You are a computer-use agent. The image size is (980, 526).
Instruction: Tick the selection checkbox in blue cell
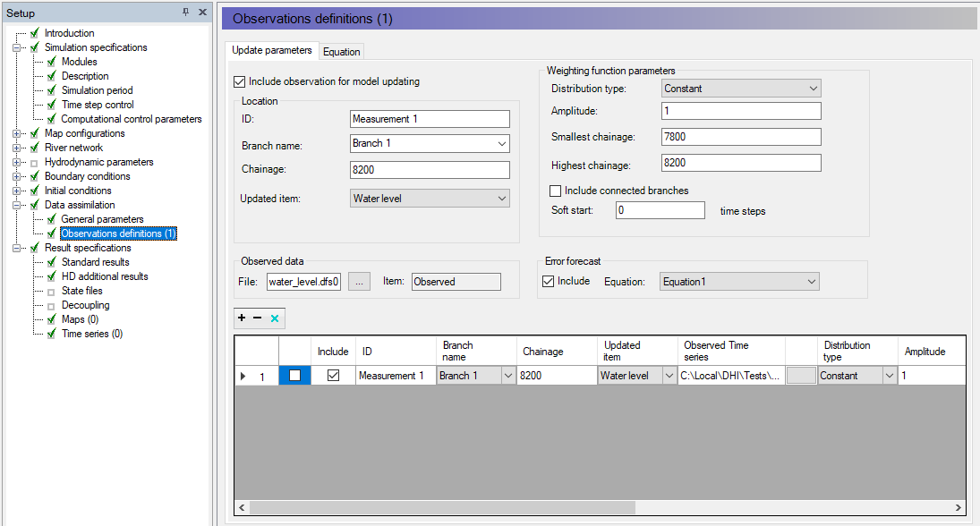coord(295,376)
